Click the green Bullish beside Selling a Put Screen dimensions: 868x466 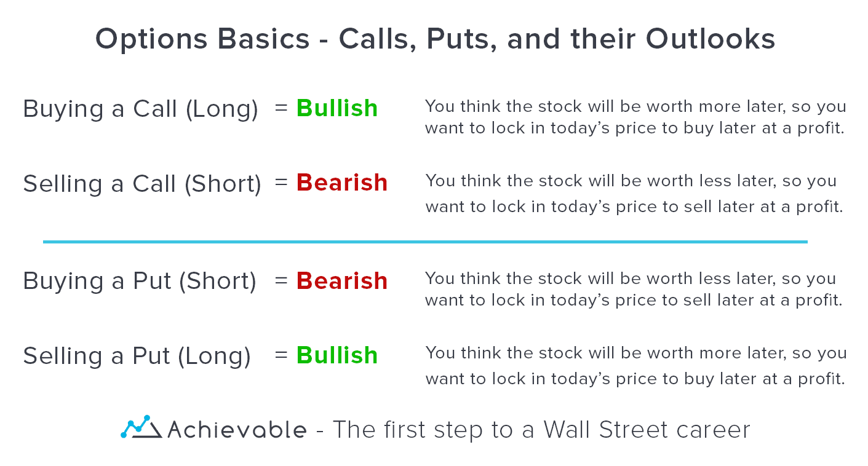coord(337,355)
